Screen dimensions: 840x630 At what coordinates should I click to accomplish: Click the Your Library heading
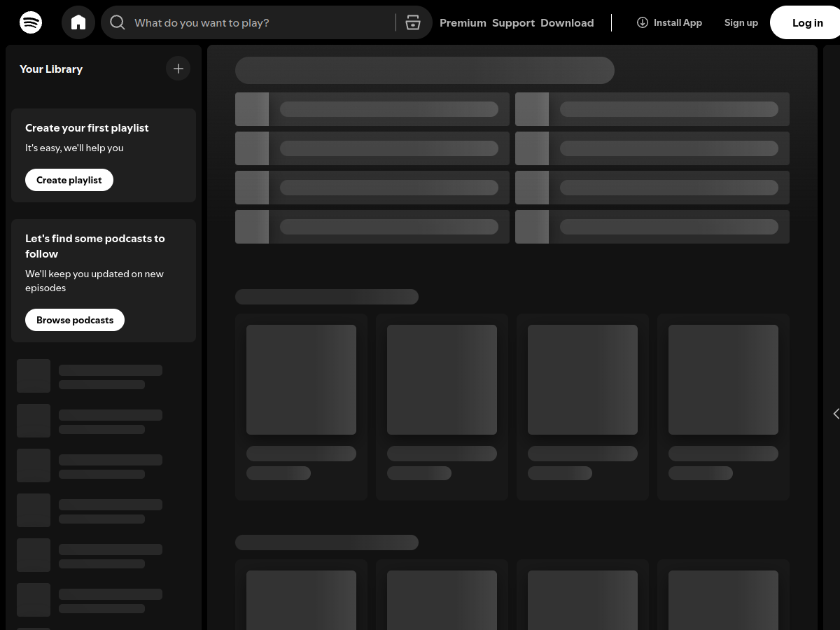tap(51, 69)
